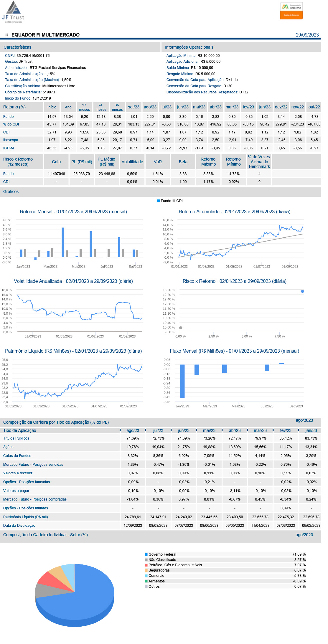Screen dimensions: 328x644
Task: Click the jun/23 column header in composition table
Action: click(x=184, y=430)
